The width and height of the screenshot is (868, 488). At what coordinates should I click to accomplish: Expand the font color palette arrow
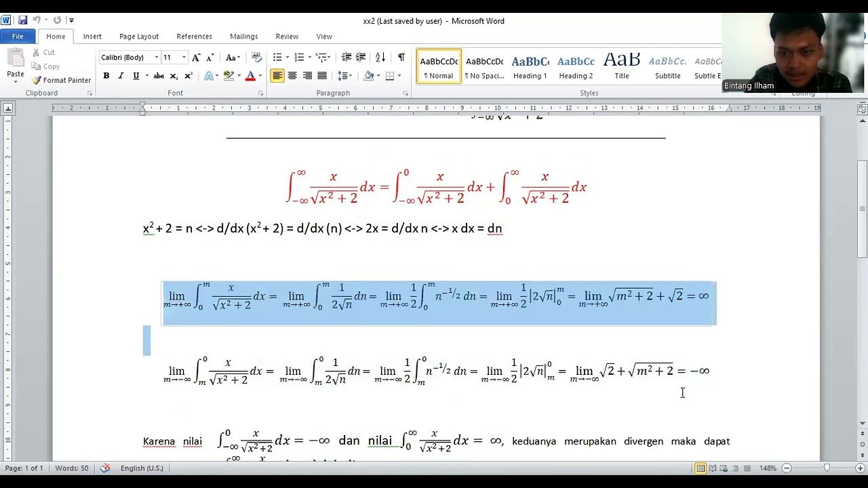pos(260,76)
